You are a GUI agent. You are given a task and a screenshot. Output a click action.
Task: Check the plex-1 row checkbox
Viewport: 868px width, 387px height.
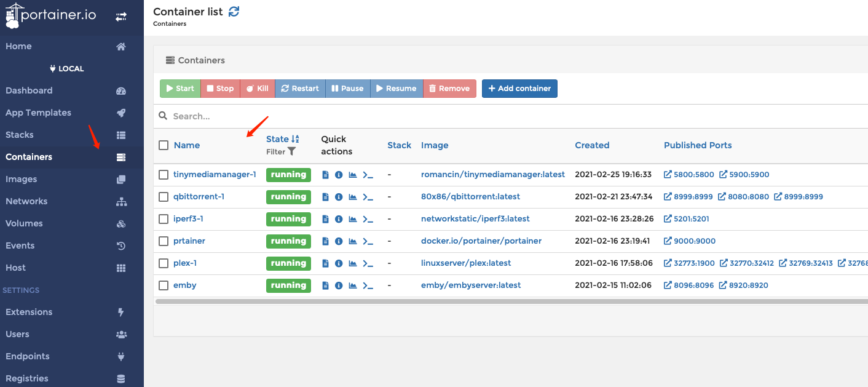tap(164, 263)
